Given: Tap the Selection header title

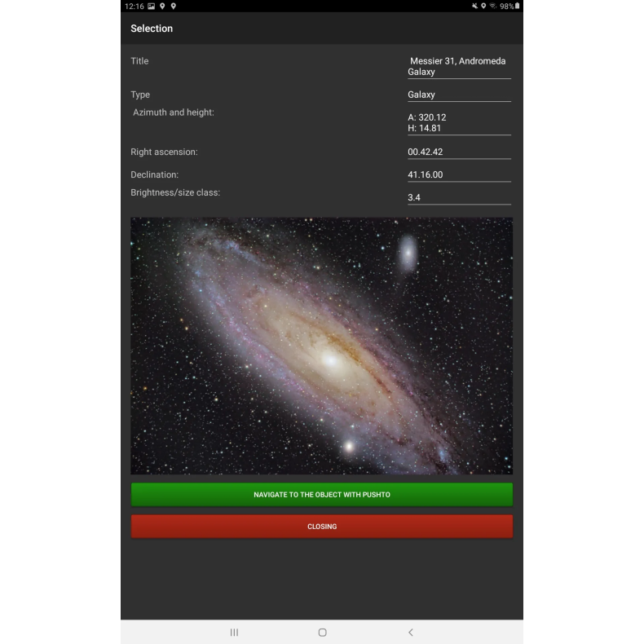Looking at the screenshot, I should pos(152,29).
